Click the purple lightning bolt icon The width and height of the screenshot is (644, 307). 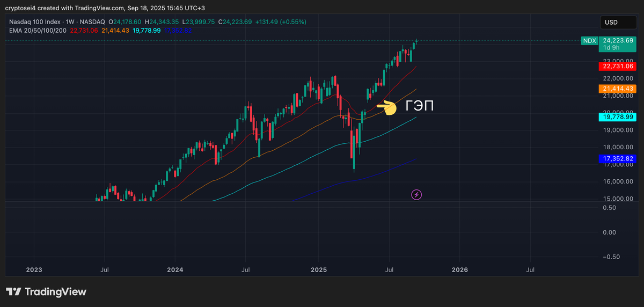tap(416, 195)
